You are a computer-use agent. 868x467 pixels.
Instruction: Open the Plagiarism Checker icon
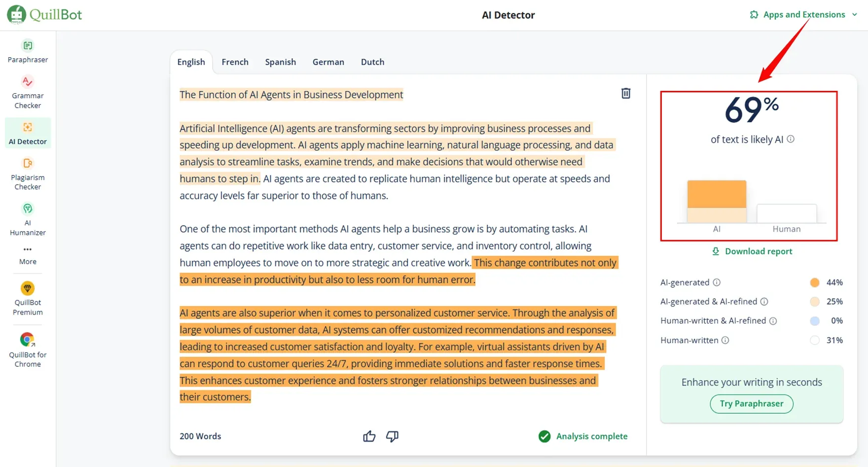click(x=28, y=163)
